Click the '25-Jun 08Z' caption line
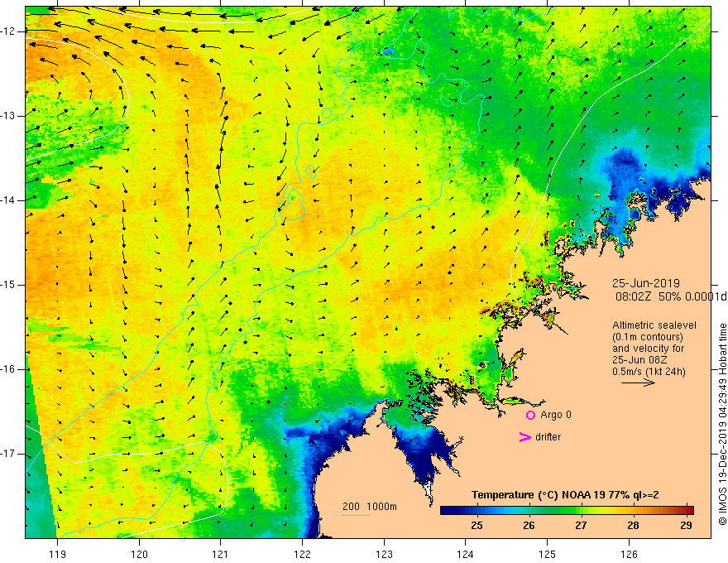 [640, 360]
